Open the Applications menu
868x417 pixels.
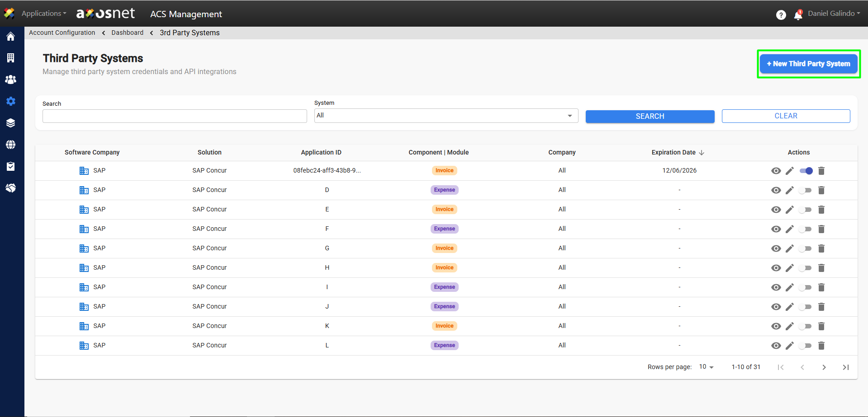[43, 14]
